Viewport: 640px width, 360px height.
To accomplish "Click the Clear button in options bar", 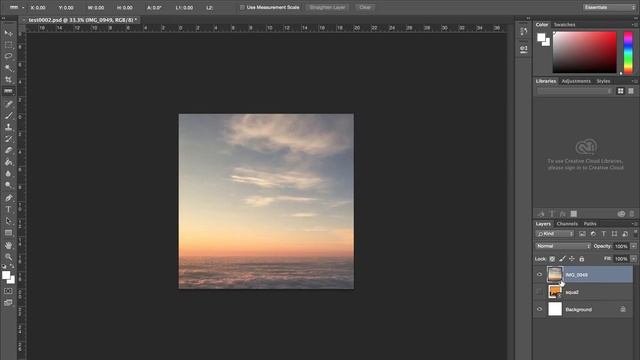I will pyautogui.click(x=365, y=7).
